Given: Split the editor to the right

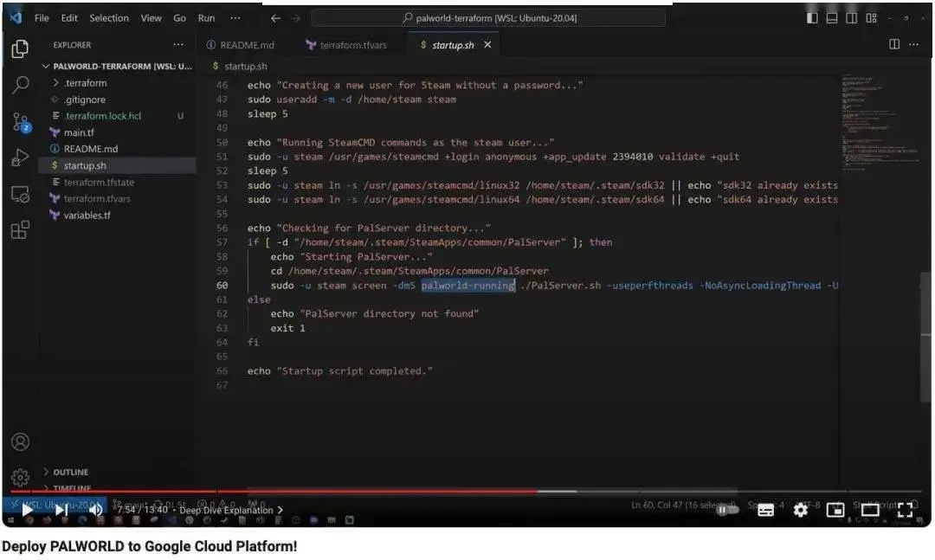Looking at the screenshot, I should (x=894, y=44).
